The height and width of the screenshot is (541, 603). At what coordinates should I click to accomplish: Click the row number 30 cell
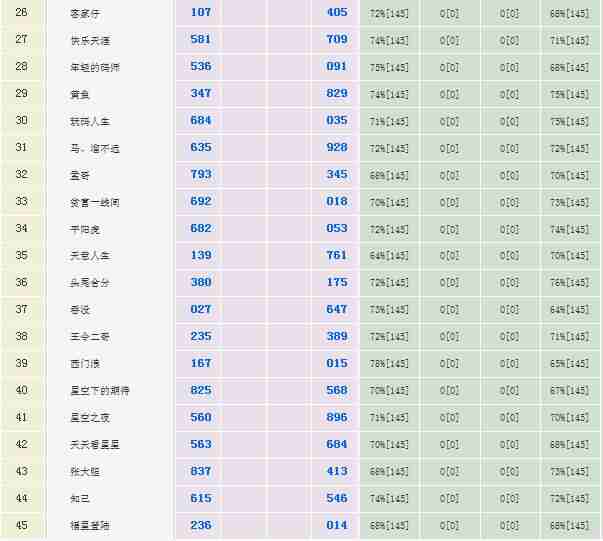[22, 121]
